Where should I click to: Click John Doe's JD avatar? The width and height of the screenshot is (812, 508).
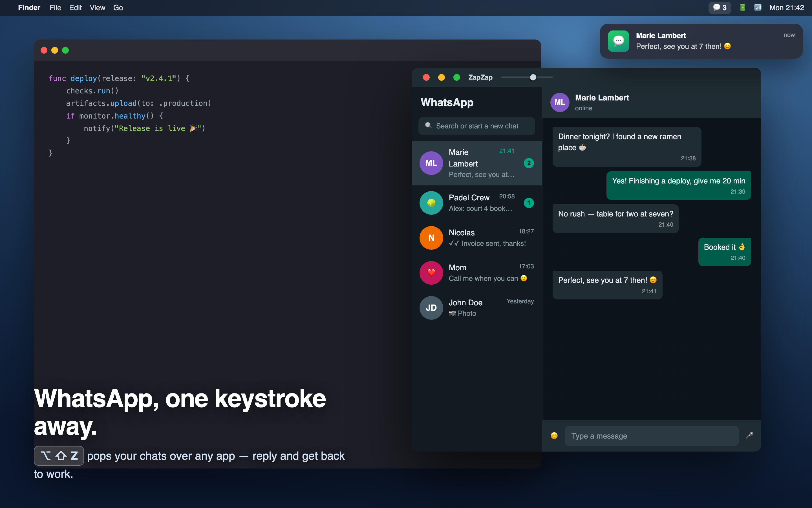tap(431, 307)
